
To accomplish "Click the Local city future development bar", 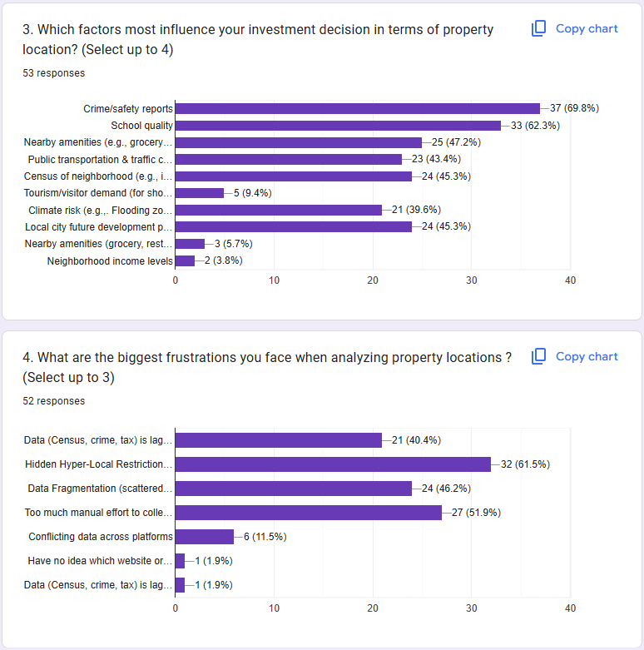I will (x=294, y=226).
